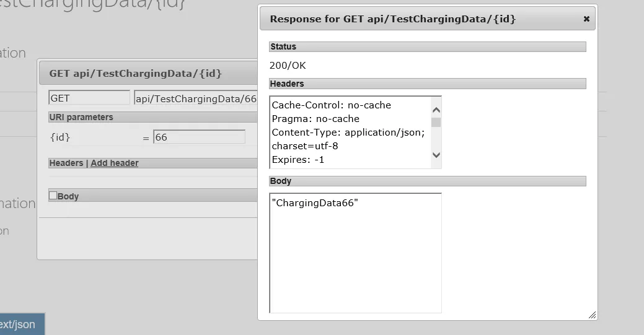The width and height of the screenshot is (644, 335).
Task: Click the Add header link
Action: coord(115,163)
